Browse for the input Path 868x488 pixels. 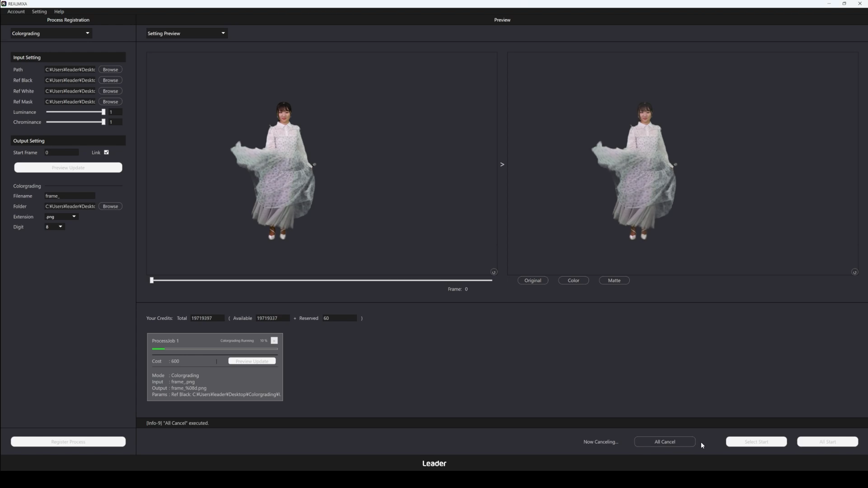[110, 70]
